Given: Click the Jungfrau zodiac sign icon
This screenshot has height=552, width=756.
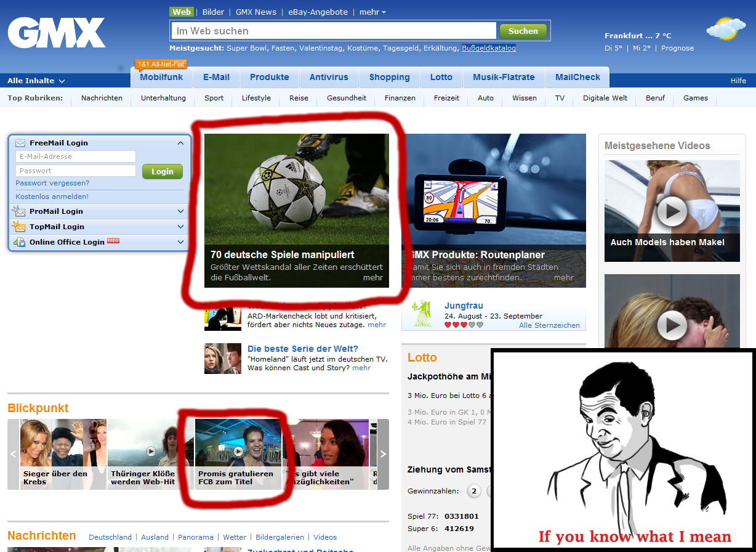Looking at the screenshot, I should (x=422, y=314).
